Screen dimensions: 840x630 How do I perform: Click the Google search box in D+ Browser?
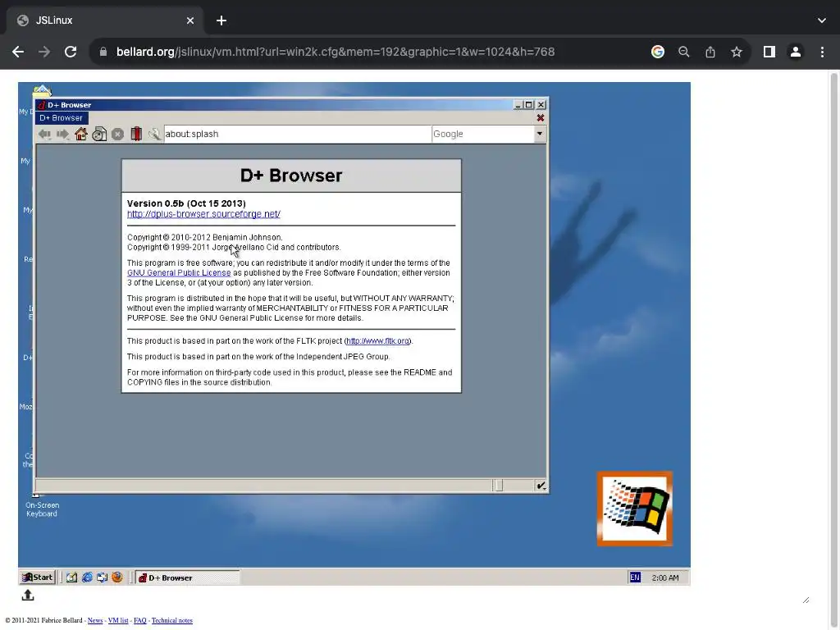(482, 134)
